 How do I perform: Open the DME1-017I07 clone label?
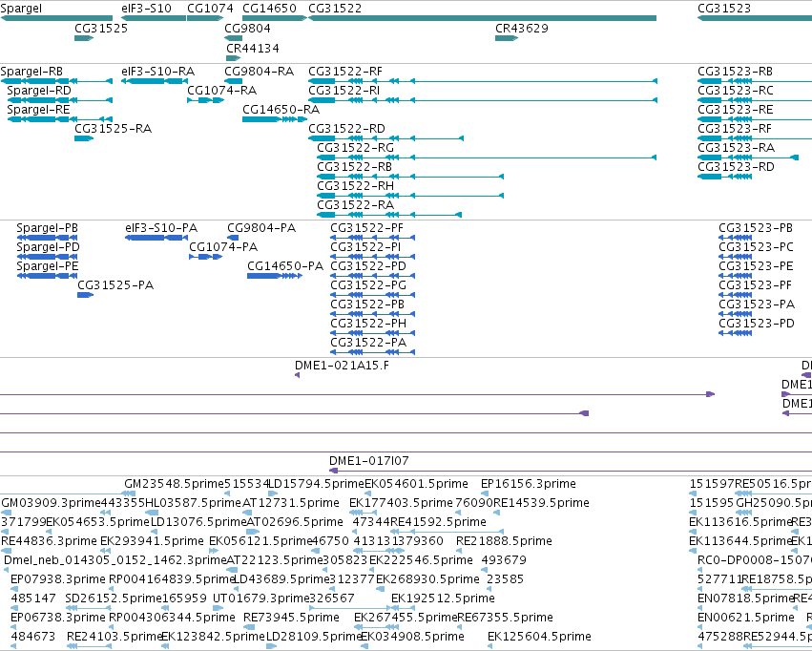pos(368,461)
